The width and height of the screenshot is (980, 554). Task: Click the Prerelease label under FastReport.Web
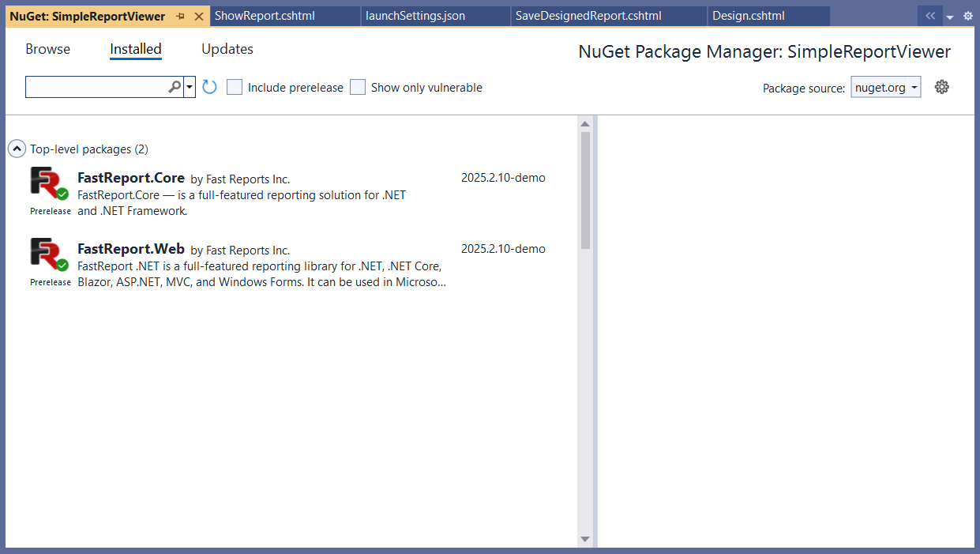point(51,282)
